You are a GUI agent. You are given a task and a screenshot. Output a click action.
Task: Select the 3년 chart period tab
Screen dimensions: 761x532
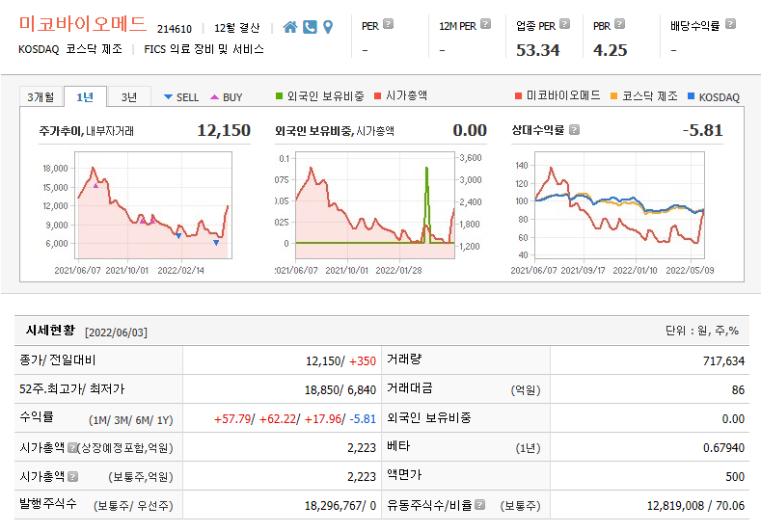coord(129,97)
